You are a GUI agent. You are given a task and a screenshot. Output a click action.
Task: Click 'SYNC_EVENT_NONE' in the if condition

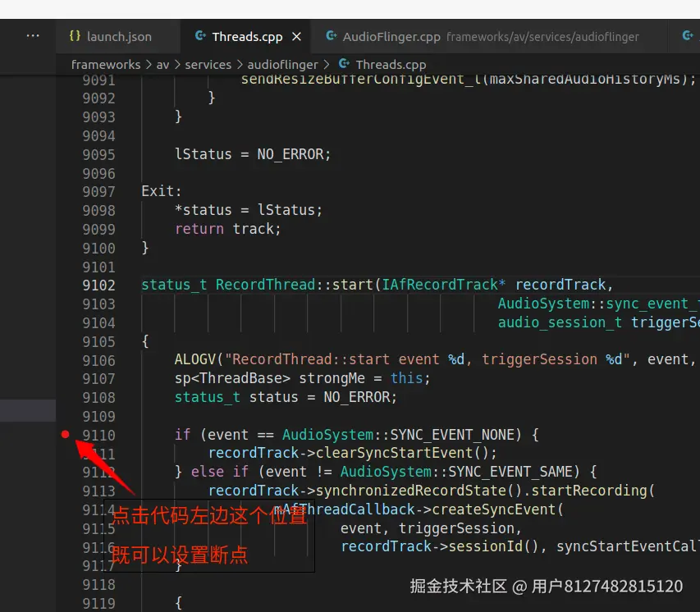coord(452,435)
